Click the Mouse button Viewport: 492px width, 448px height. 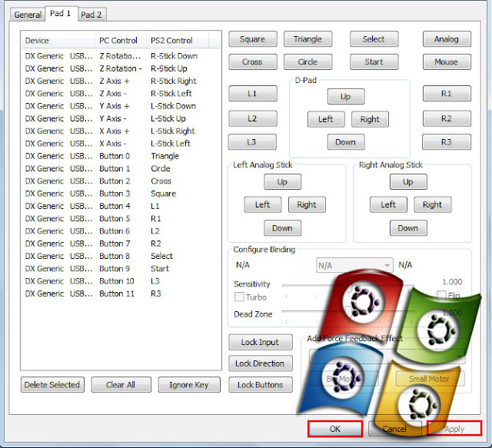coord(447,61)
